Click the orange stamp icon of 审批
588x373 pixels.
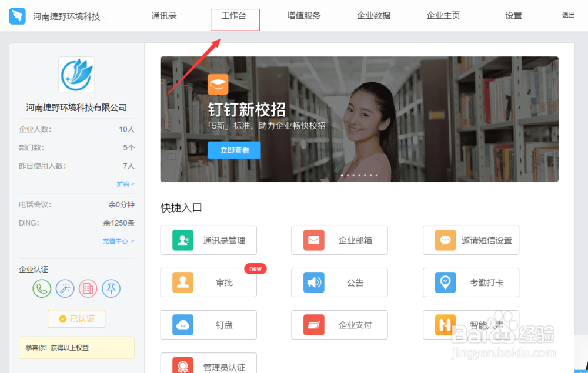pyautogui.click(x=183, y=283)
